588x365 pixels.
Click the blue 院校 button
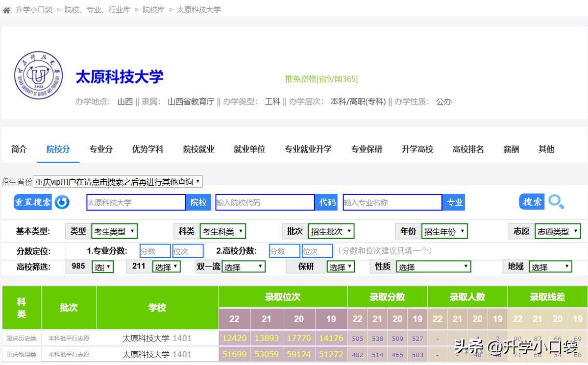coord(198,202)
